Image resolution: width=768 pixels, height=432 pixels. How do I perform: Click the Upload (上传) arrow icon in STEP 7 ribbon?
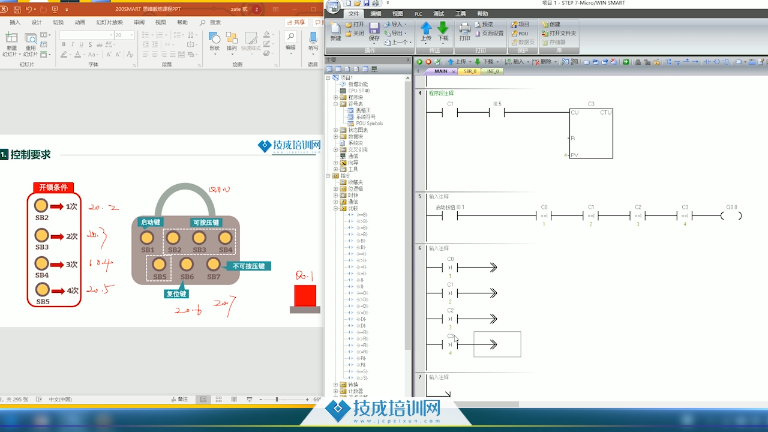point(426,30)
